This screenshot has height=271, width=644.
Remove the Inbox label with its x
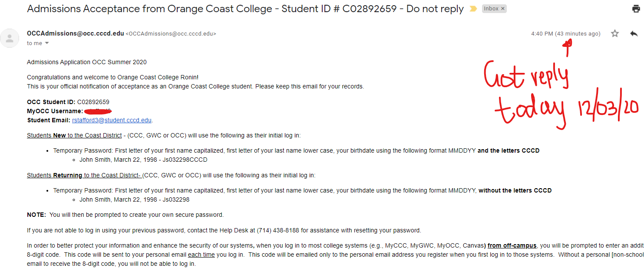(x=503, y=9)
